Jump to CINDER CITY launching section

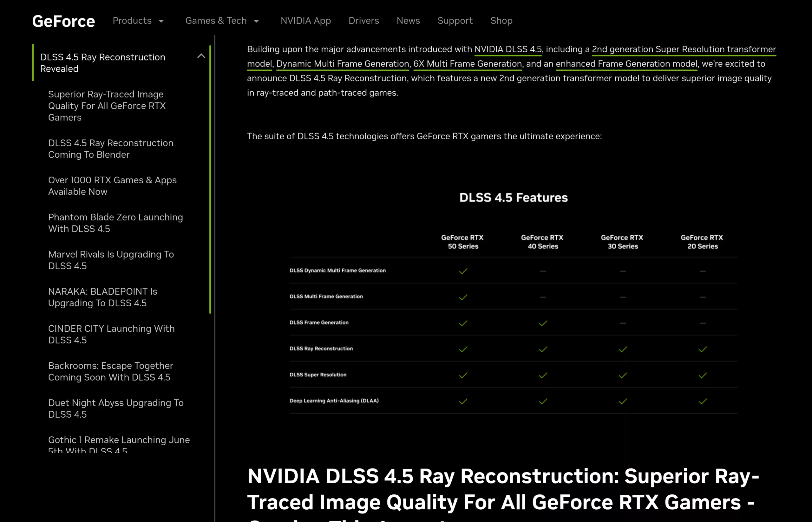click(111, 334)
